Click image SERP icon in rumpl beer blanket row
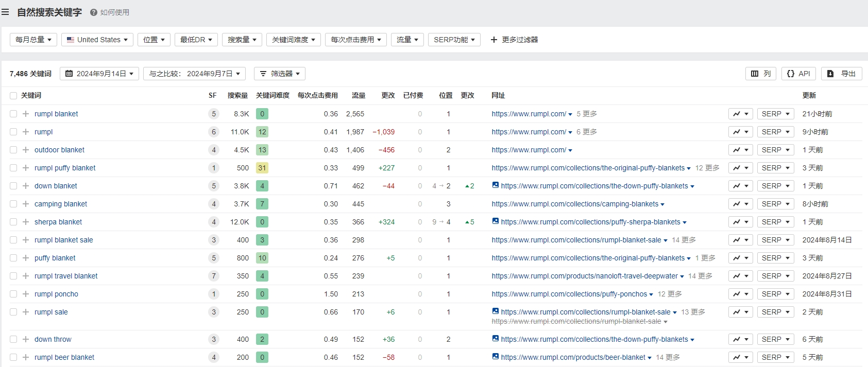868x367 pixels. point(496,357)
